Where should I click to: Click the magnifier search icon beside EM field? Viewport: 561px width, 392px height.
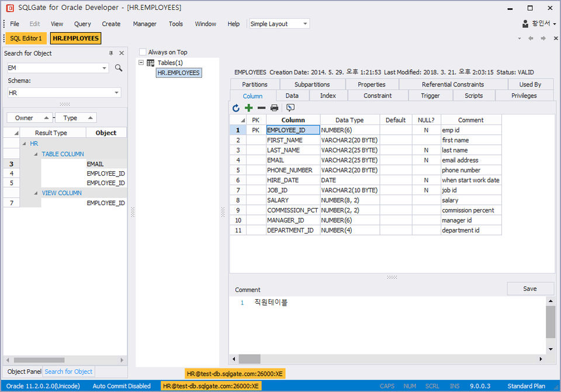[119, 68]
